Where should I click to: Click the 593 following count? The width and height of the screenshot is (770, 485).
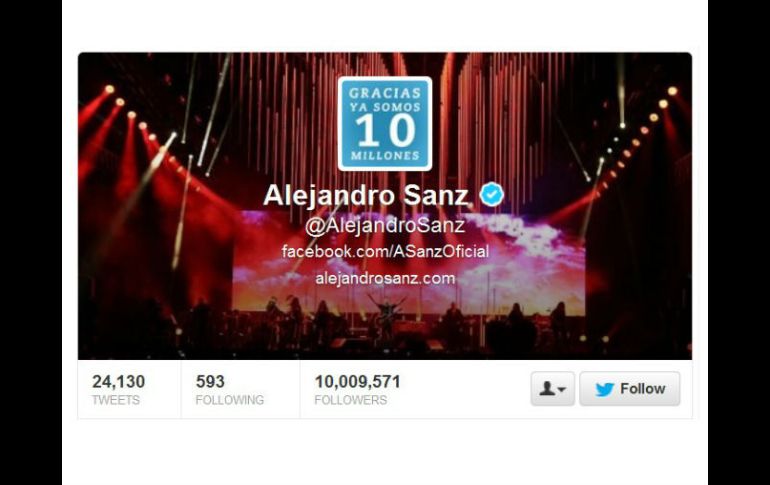click(210, 381)
